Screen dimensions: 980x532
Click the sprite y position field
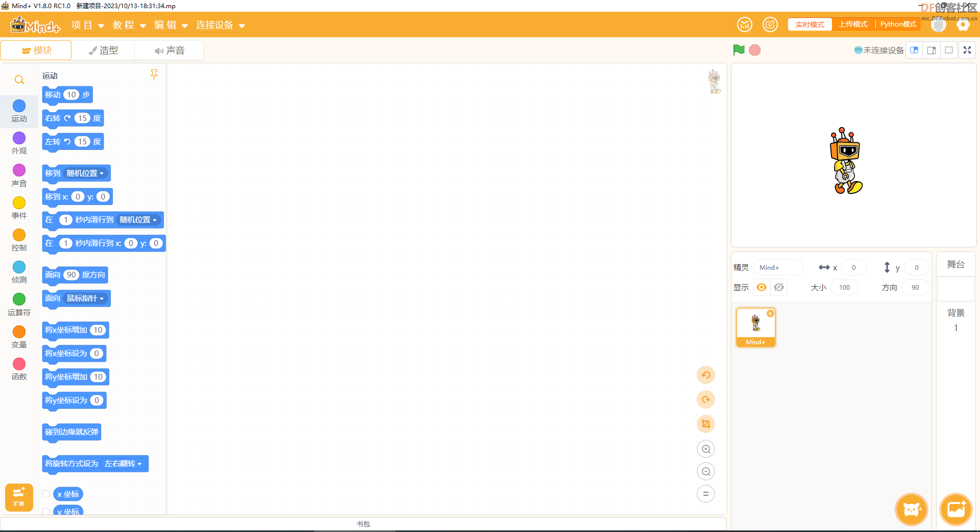[x=916, y=267]
